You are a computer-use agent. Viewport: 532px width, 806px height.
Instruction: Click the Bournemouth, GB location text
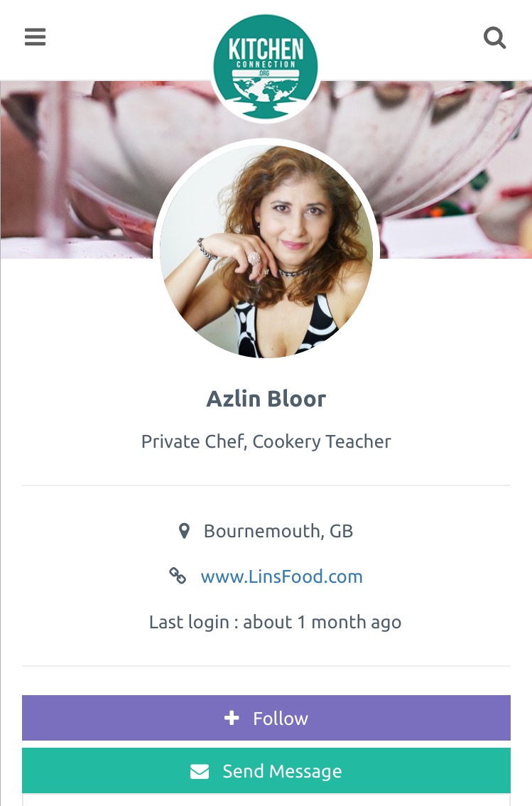tap(278, 531)
